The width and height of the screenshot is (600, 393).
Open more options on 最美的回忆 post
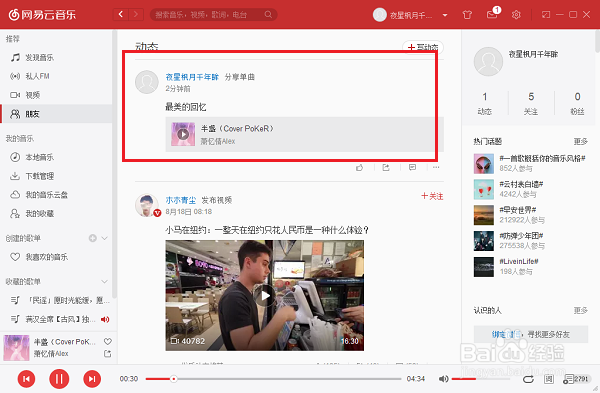click(436, 167)
